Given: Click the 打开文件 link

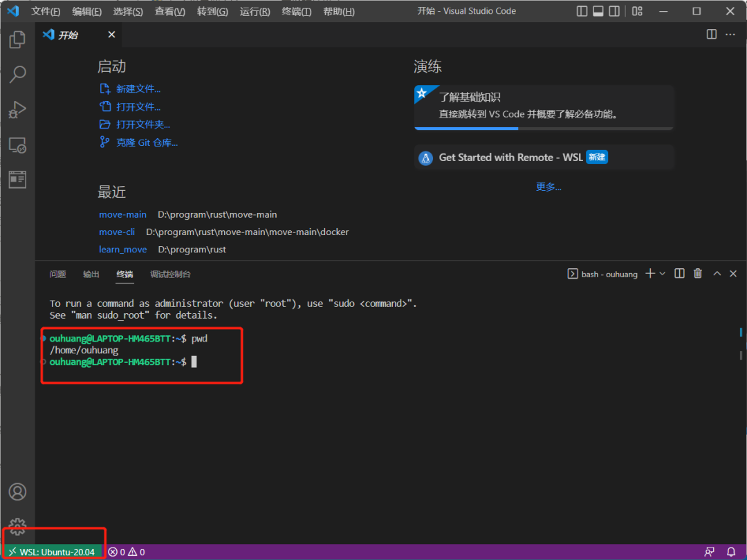Looking at the screenshot, I should pos(138,106).
